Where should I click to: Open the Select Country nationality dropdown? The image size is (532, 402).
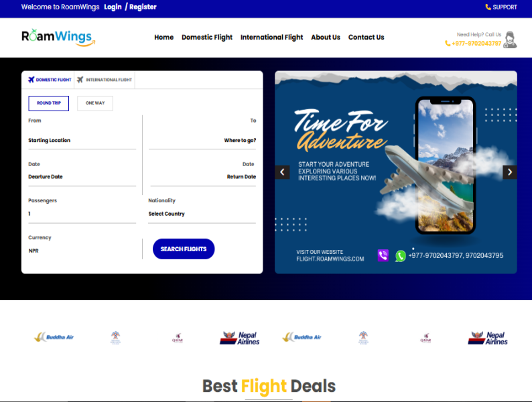coord(202,214)
